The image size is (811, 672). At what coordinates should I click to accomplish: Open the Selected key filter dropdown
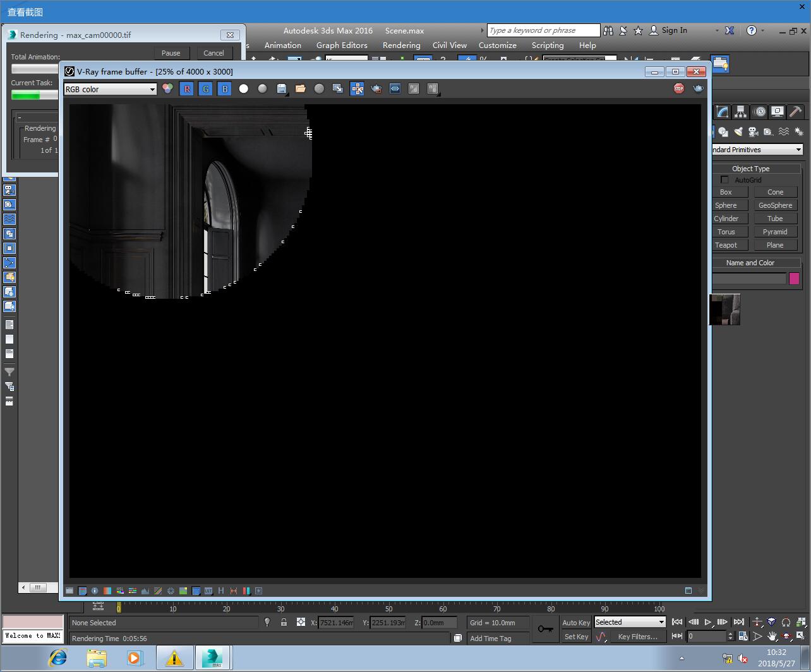click(630, 622)
